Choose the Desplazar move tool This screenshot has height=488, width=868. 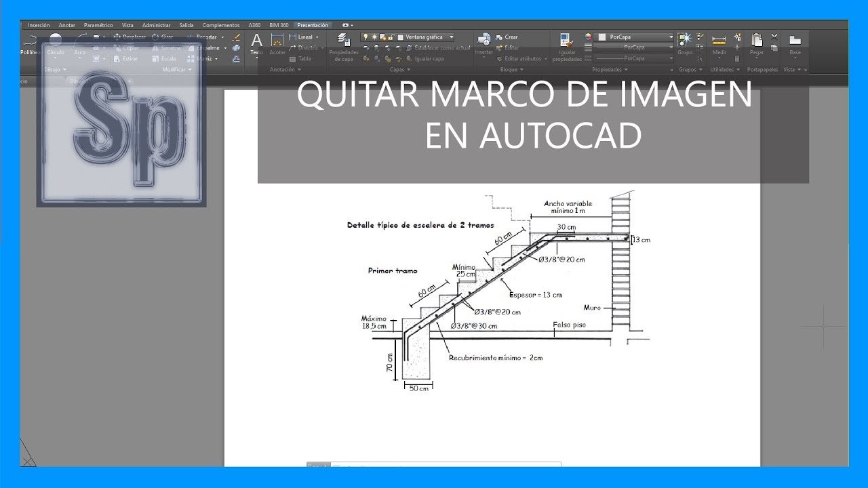pyautogui.click(x=129, y=37)
